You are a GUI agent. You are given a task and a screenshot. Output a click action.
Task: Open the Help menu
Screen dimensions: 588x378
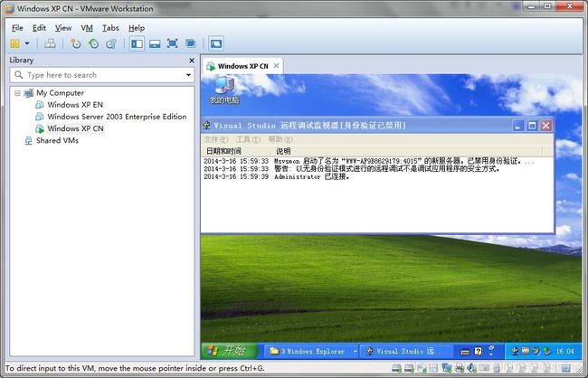point(137,28)
